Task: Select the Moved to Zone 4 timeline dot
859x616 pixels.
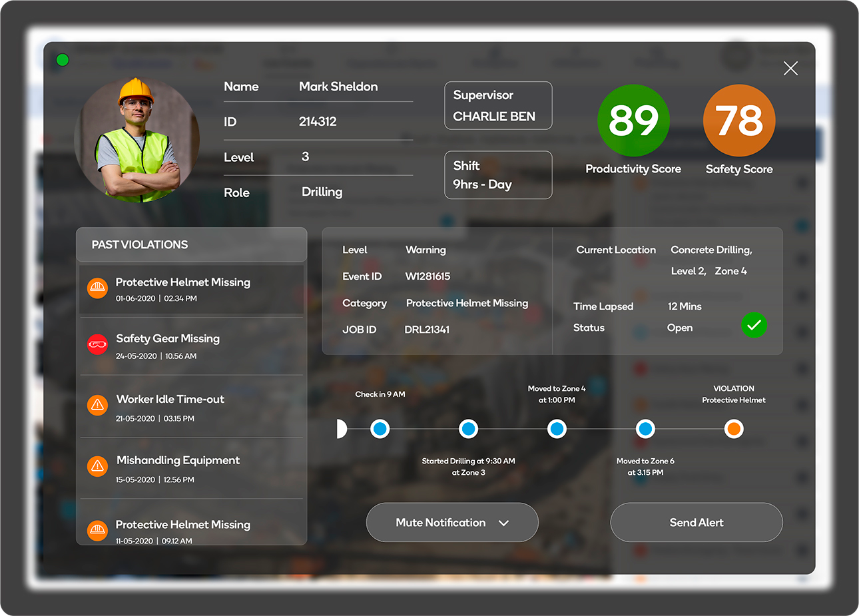Action: pyautogui.click(x=557, y=429)
